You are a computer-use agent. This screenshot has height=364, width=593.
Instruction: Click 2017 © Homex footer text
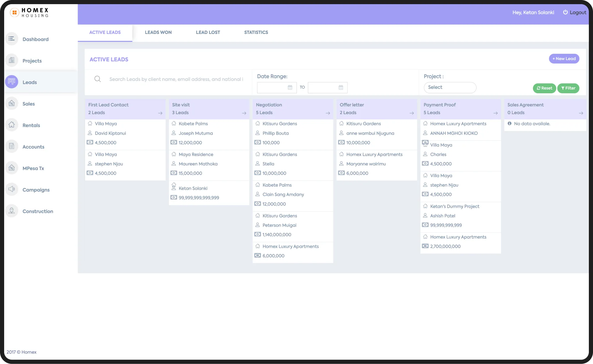click(x=21, y=352)
